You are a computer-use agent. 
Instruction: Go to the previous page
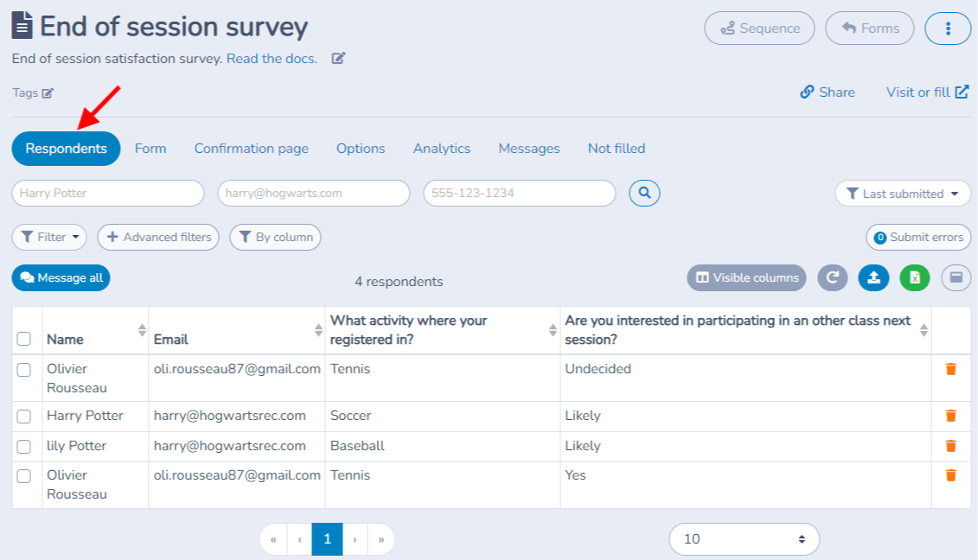[x=300, y=539]
